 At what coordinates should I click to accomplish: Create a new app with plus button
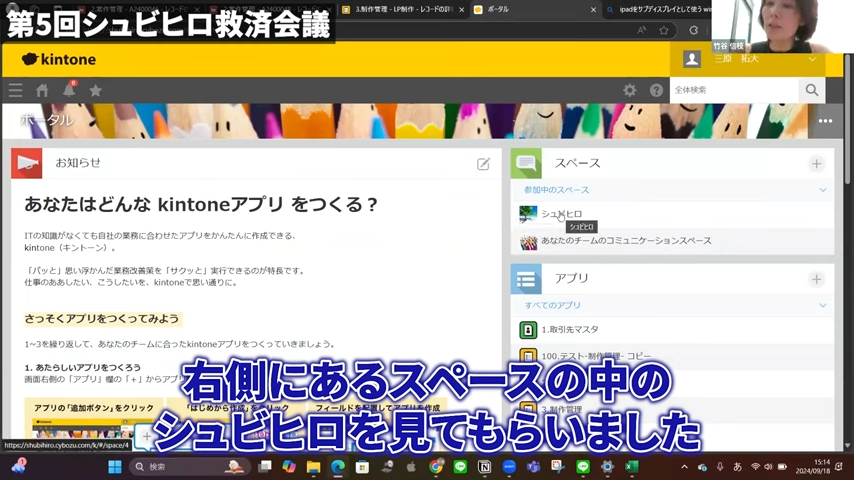[817, 279]
